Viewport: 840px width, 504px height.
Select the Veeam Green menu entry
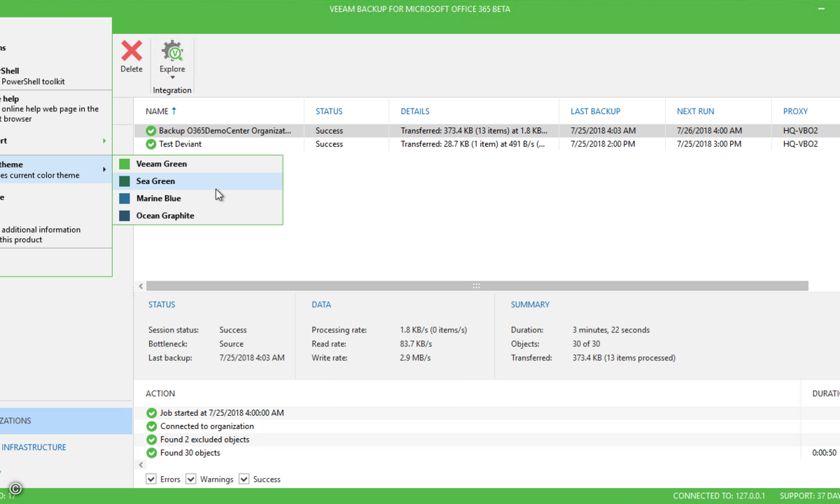(x=198, y=164)
